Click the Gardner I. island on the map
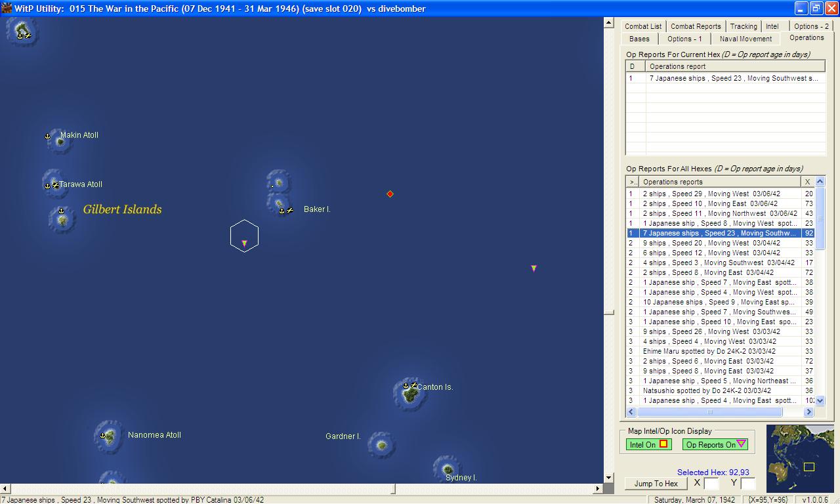This screenshot has height=504, width=840. coord(381,444)
